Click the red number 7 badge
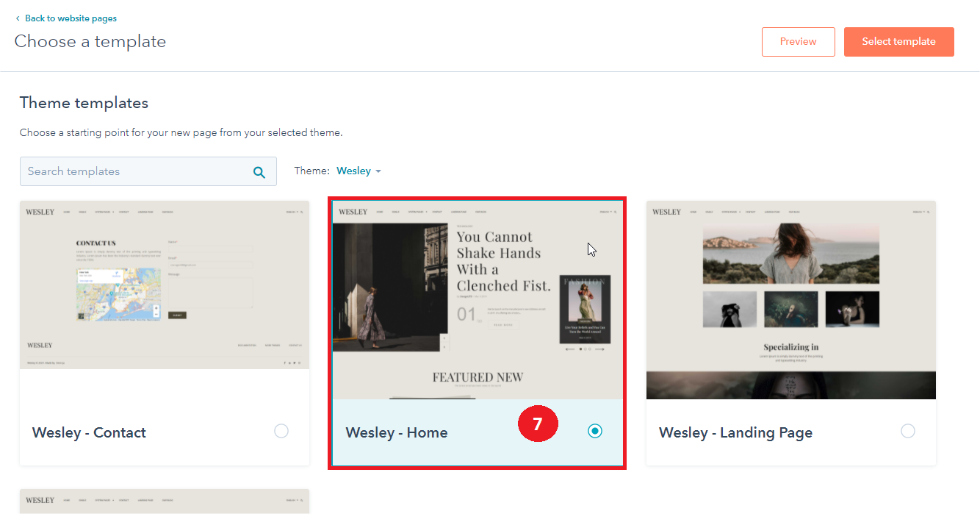This screenshot has width=980, height=514. [x=538, y=424]
